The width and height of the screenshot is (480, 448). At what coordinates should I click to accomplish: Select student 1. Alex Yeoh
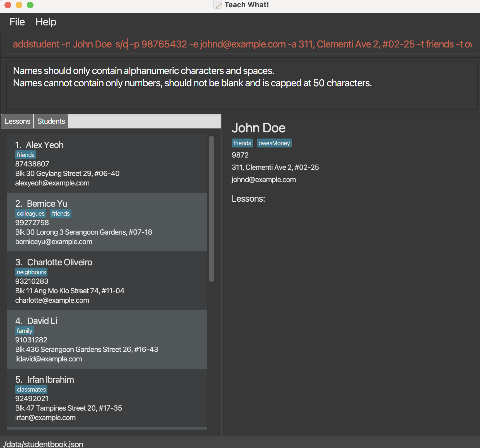tap(107, 163)
